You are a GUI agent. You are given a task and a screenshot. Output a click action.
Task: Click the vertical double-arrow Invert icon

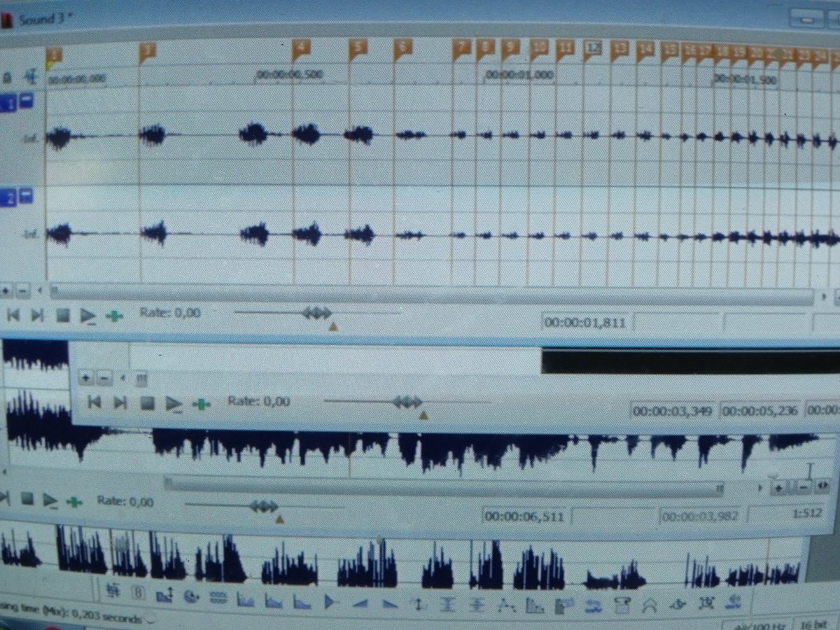[418, 603]
